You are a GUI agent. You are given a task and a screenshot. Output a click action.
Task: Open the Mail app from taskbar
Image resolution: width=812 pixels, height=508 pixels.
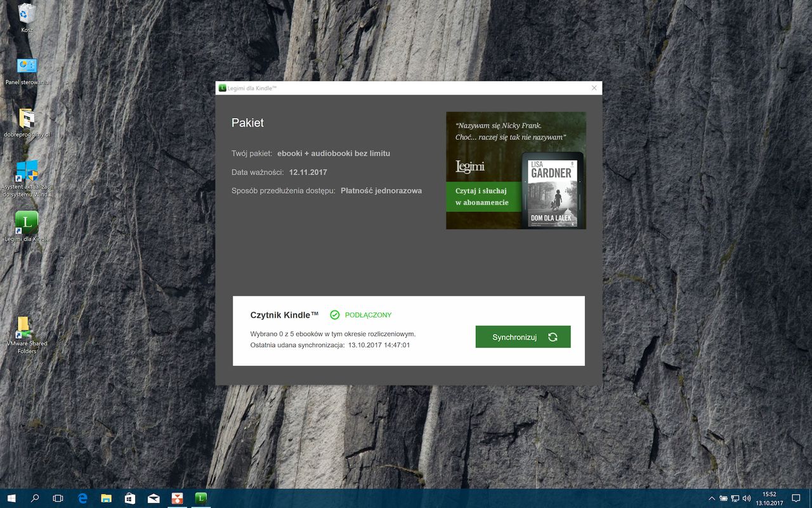click(x=154, y=498)
